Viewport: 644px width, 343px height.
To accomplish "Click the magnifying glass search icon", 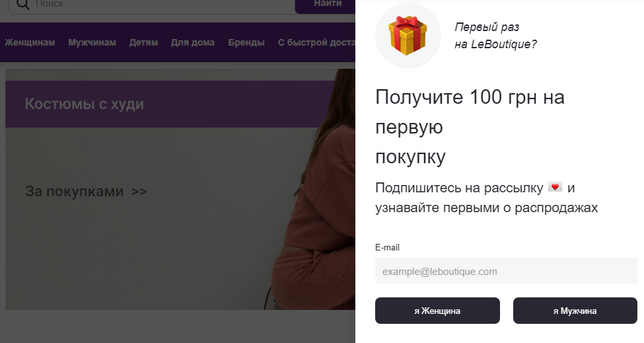I will (22, 4).
